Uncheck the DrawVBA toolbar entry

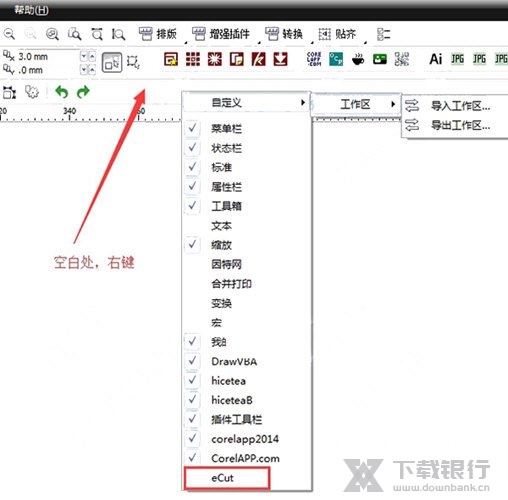[247, 361]
